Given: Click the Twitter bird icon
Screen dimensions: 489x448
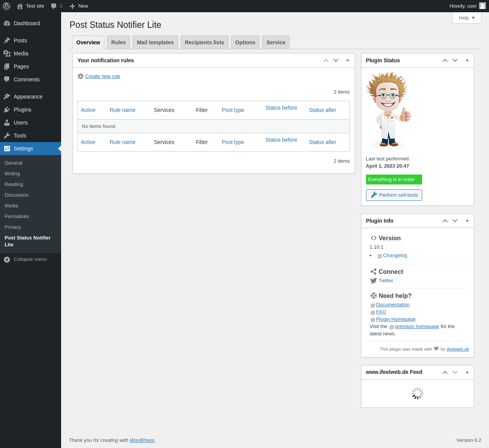Looking at the screenshot, I should (x=373, y=281).
